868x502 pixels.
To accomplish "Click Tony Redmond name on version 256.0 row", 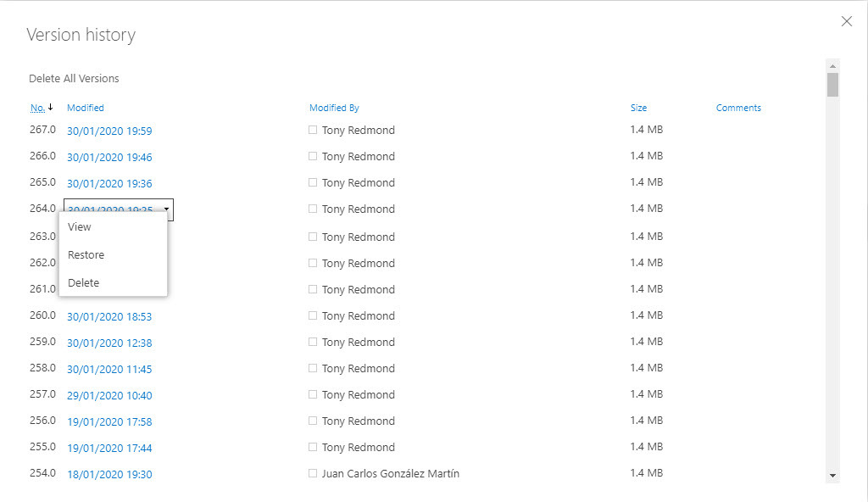I will [x=359, y=421].
